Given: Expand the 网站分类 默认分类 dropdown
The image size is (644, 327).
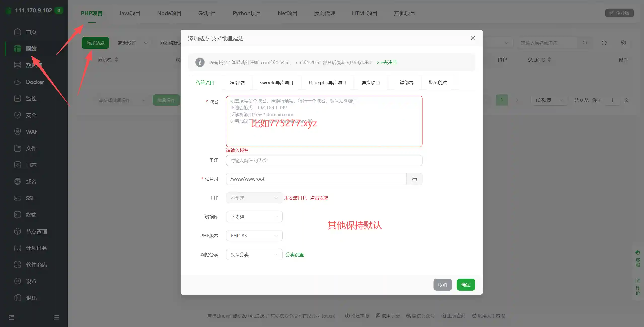Looking at the screenshot, I should click(254, 255).
